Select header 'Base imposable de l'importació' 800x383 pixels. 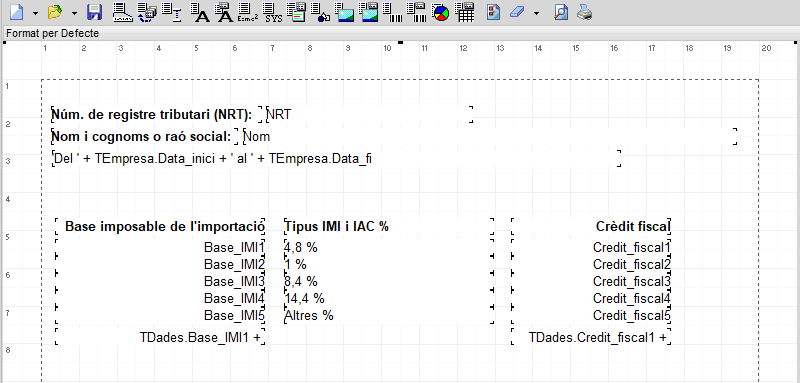tap(160, 226)
